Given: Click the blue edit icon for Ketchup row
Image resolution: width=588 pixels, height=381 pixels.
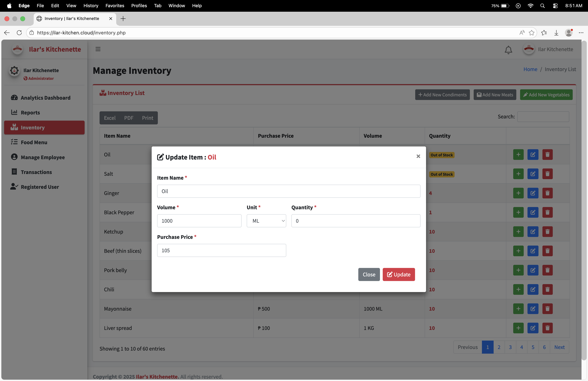Looking at the screenshot, I should [x=533, y=232].
